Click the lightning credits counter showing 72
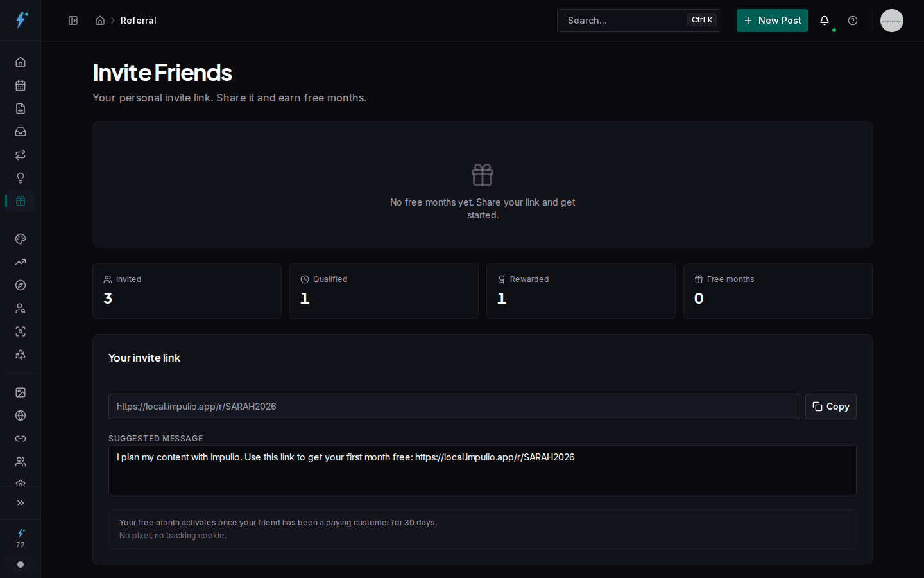The width and height of the screenshot is (924, 578). tap(21, 538)
